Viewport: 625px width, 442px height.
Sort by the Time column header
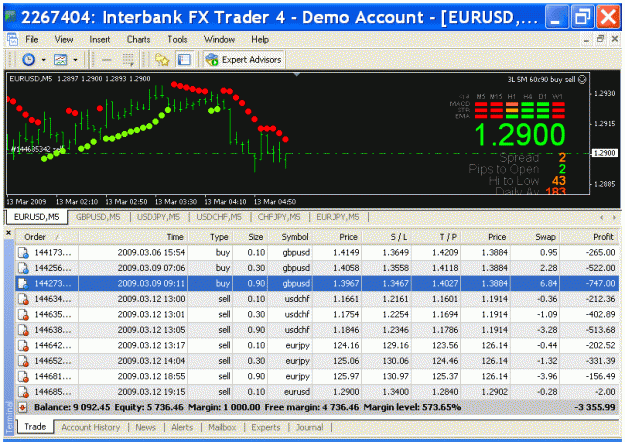tap(134, 237)
